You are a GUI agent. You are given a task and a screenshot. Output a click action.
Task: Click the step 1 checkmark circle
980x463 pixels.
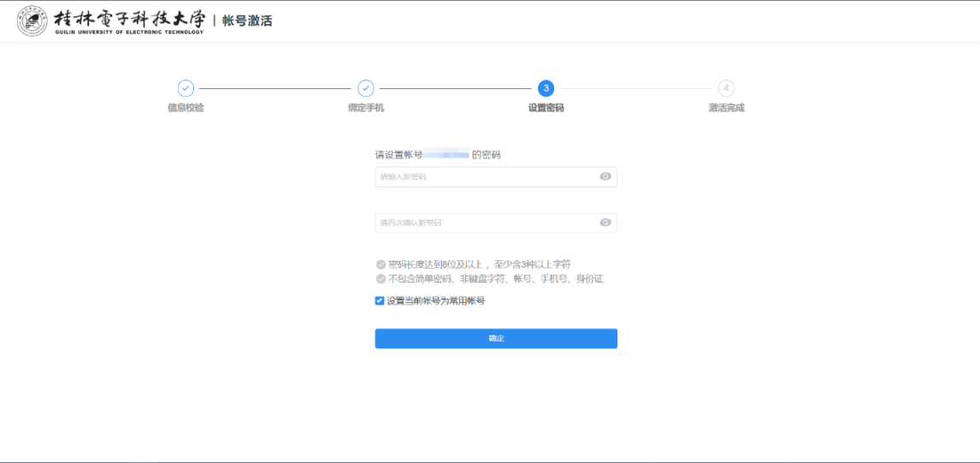coord(186,88)
